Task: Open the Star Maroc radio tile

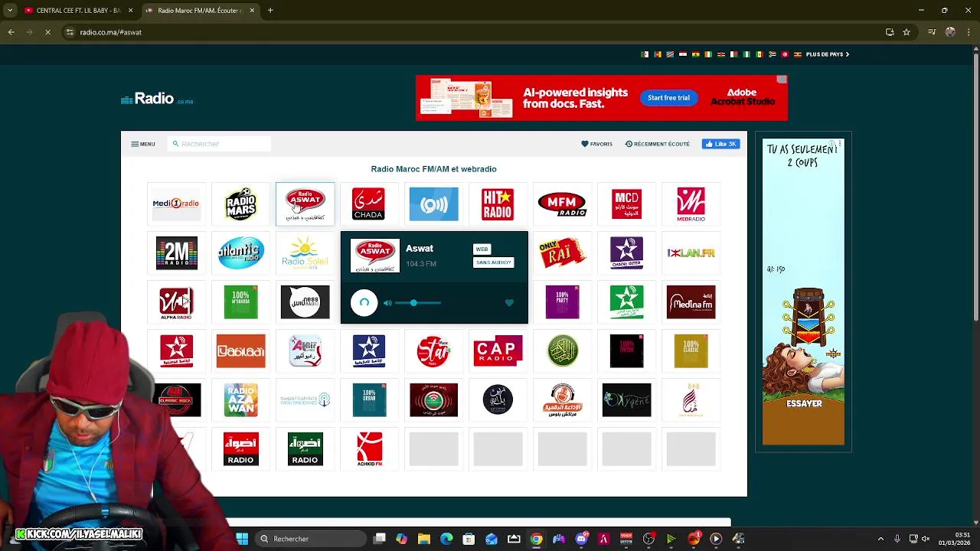Action: point(433,350)
